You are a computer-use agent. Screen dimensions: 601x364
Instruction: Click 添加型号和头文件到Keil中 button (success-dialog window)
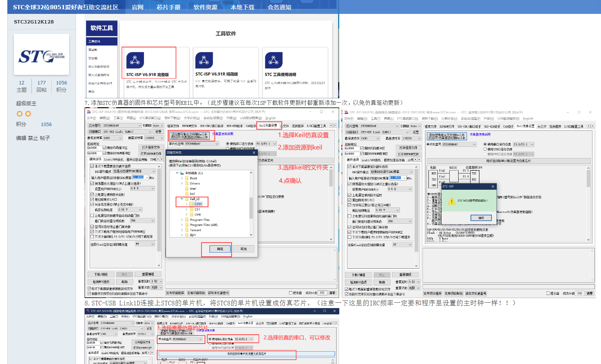(x=447, y=136)
